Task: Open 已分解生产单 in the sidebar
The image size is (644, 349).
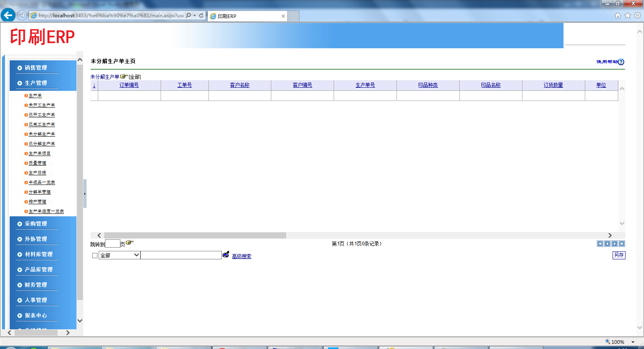Action: click(42, 144)
